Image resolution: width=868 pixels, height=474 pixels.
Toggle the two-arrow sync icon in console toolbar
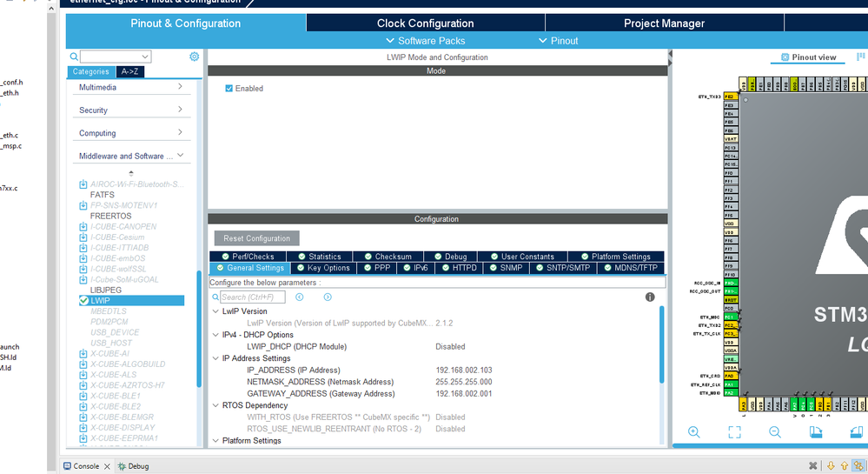tap(858, 466)
